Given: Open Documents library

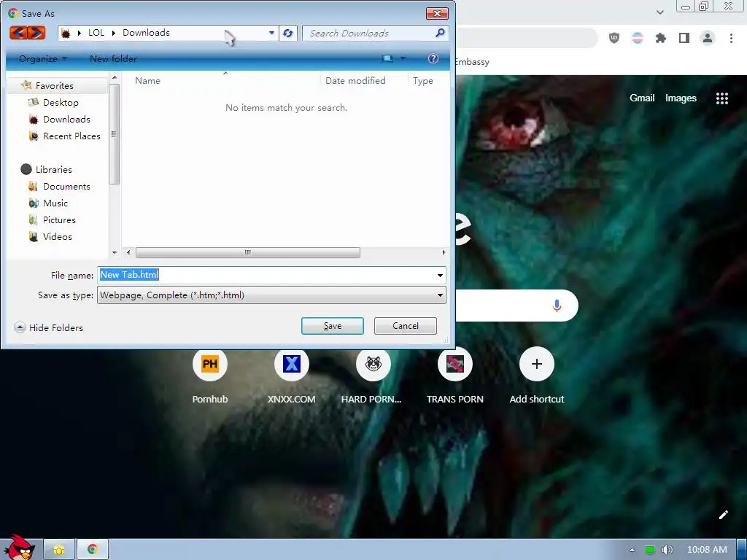Looking at the screenshot, I should [x=66, y=186].
